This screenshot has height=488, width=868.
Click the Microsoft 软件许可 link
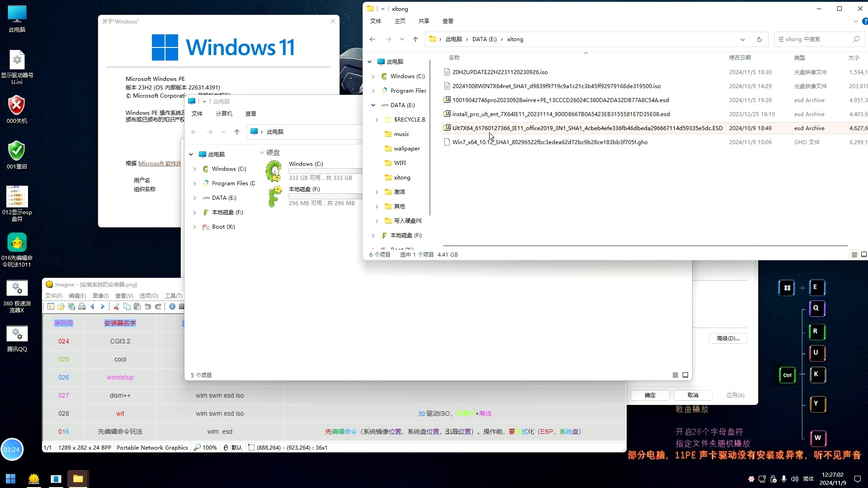[x=159, y=164]
